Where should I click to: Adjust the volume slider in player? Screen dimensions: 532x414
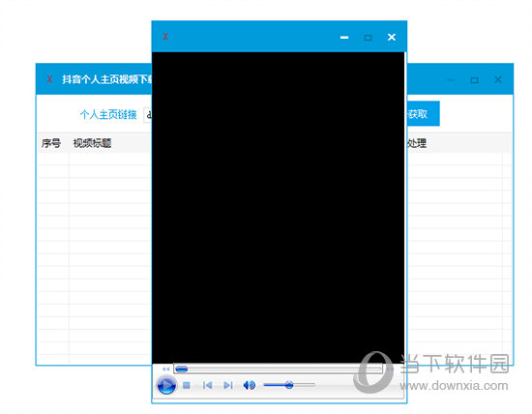click(289, 385)
